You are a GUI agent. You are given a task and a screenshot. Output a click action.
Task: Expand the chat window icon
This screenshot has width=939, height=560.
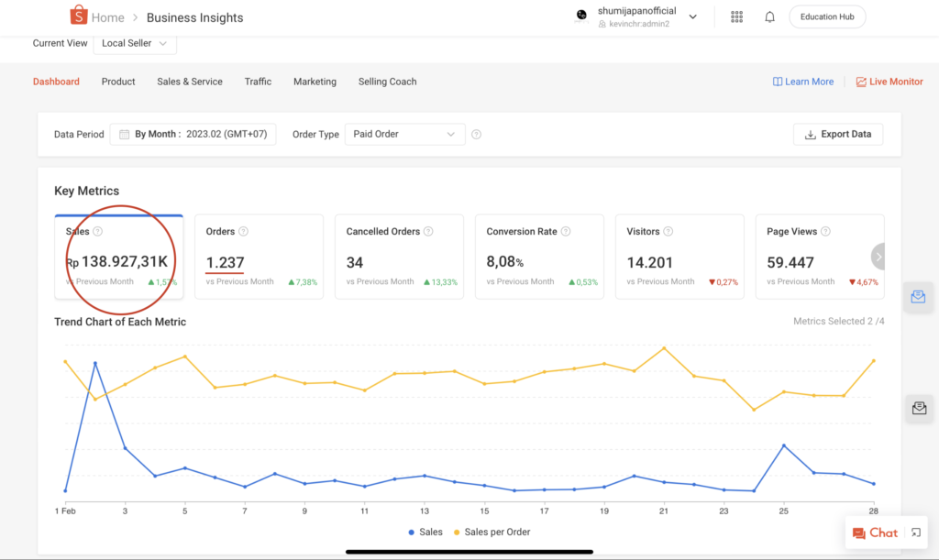[915, 533]
